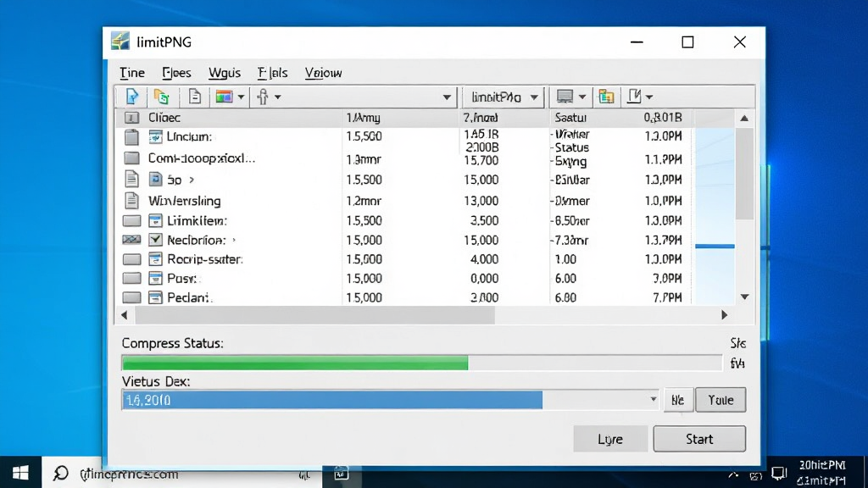Open the notification center icon in the tray
Viewport: 868px width, 488px height.
click(x=780, y=474)
